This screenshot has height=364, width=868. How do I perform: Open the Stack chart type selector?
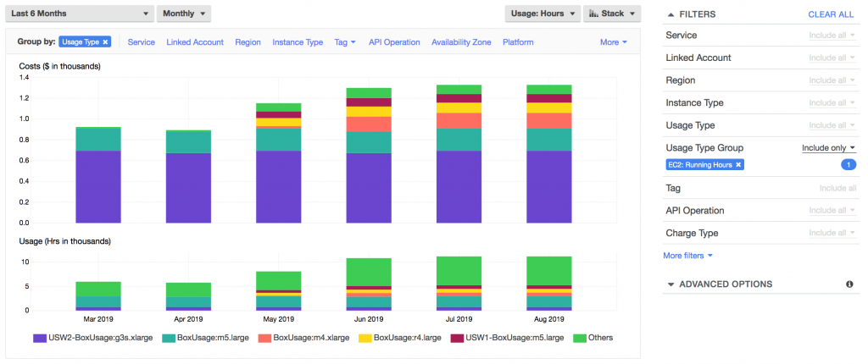611,14
